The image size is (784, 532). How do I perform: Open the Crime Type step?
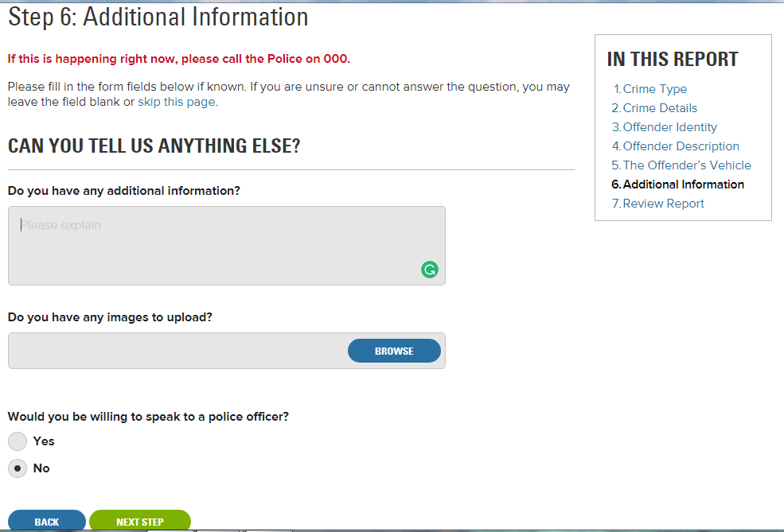pyautogui.click(x=654, y=89)
